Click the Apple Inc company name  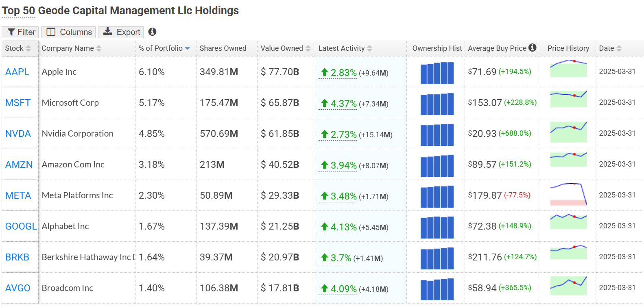(x=59, y=72)
